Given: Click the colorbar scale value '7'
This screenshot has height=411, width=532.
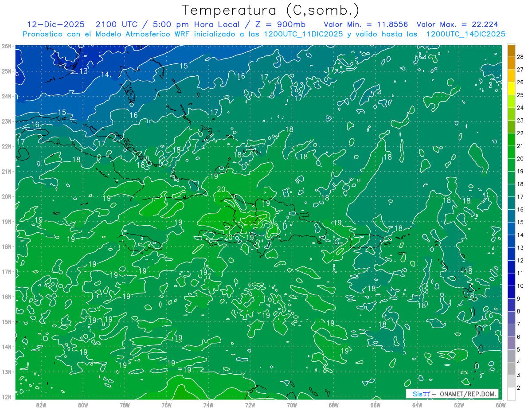Looking at the screenshot, I should pyautogui.click(x=519, y=324).
